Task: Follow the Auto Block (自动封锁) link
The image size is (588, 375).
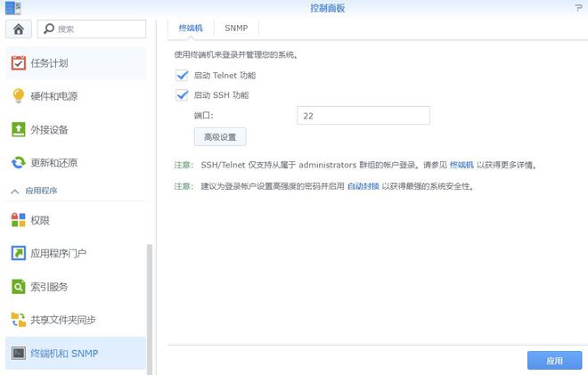Action: pyautogui.click(x=363, y=187)
